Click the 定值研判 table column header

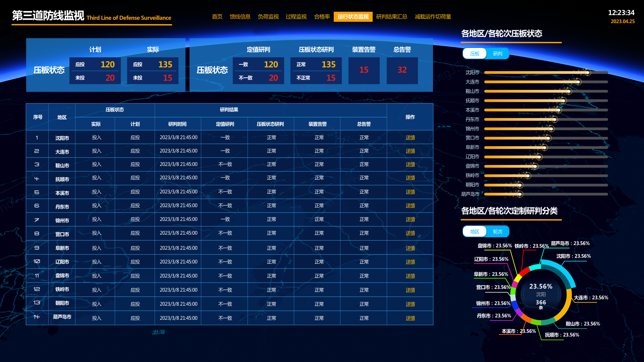tap(225, 124)
